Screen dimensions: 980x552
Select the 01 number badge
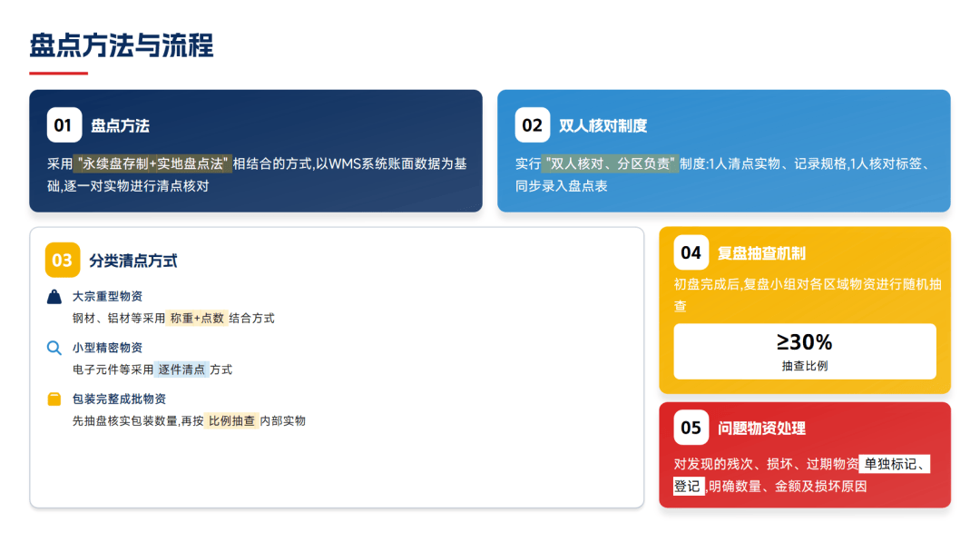(64, 125)
